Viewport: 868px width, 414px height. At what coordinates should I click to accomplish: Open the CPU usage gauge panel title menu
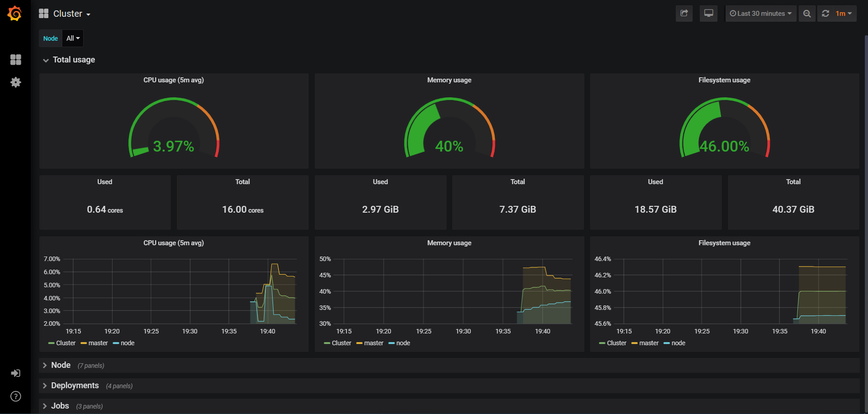pyautogui.click(x=174, y=80)
